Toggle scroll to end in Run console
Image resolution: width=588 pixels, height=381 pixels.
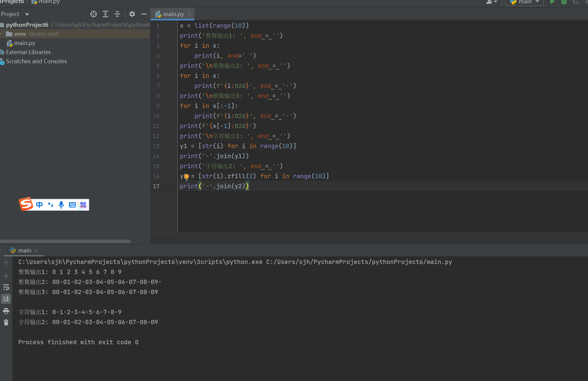coord(6,299)
